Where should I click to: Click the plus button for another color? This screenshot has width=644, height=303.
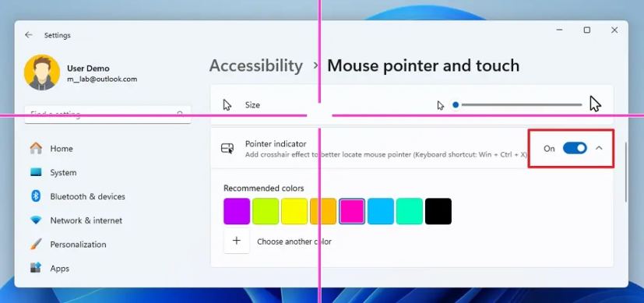(237, 241)
